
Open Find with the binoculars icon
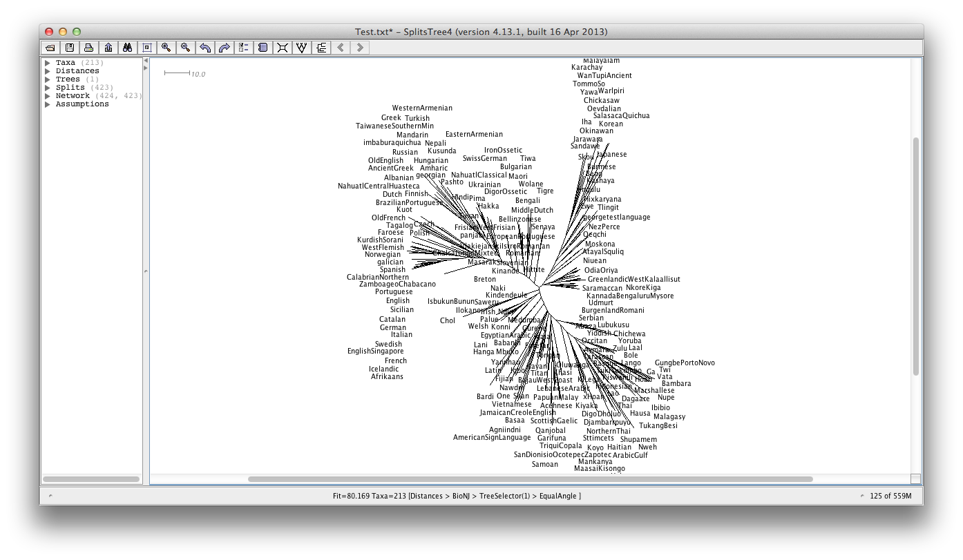127,48
